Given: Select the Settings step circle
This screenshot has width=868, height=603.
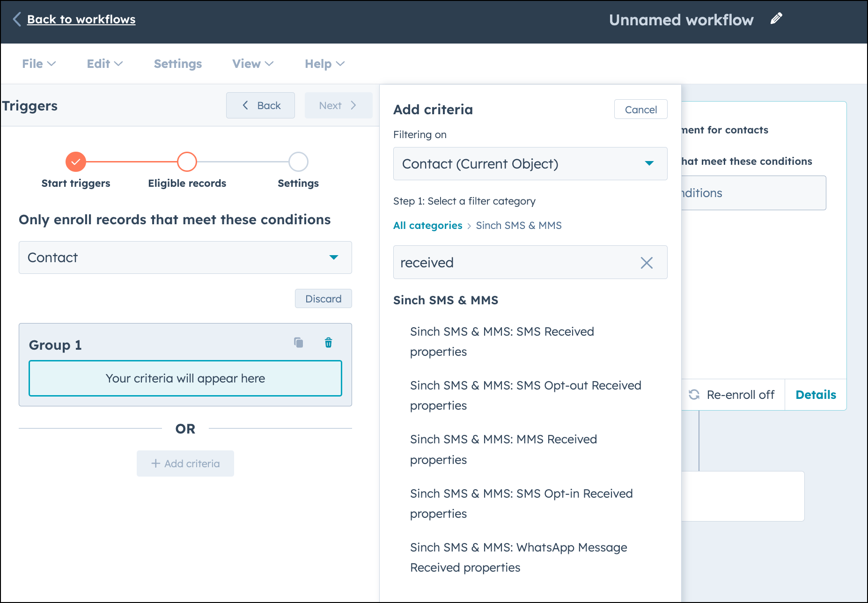Looking at the screenshot, I should pos(298,162).
